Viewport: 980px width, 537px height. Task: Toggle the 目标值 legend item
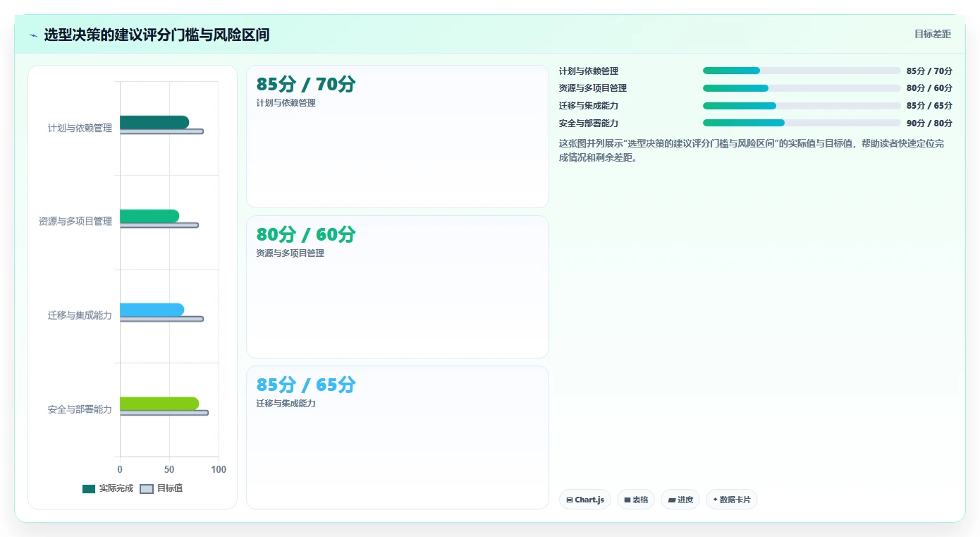coord(161,488)
